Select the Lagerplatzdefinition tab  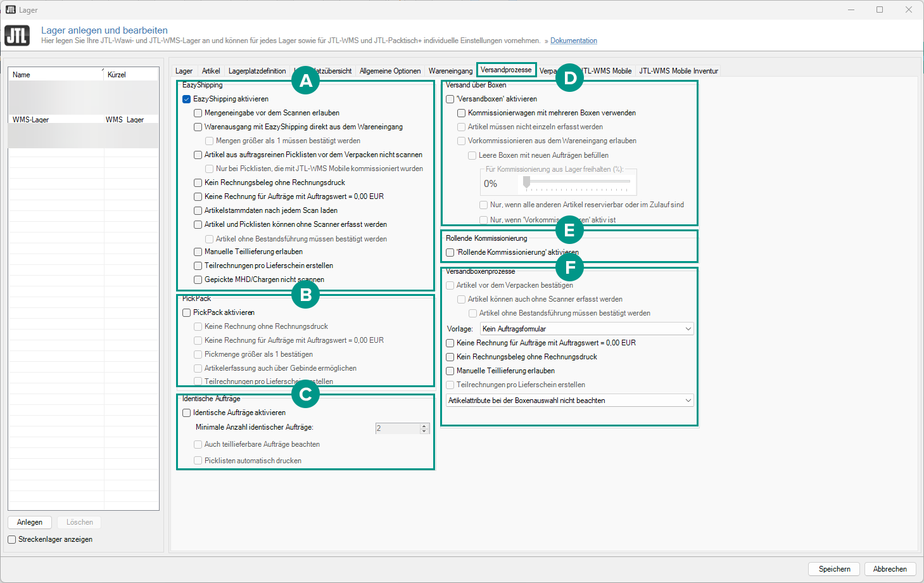point(257,71)
